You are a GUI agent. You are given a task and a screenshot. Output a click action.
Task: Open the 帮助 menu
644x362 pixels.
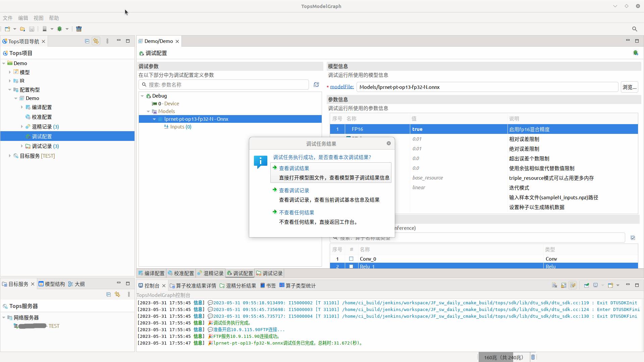[x=54, y=18]
